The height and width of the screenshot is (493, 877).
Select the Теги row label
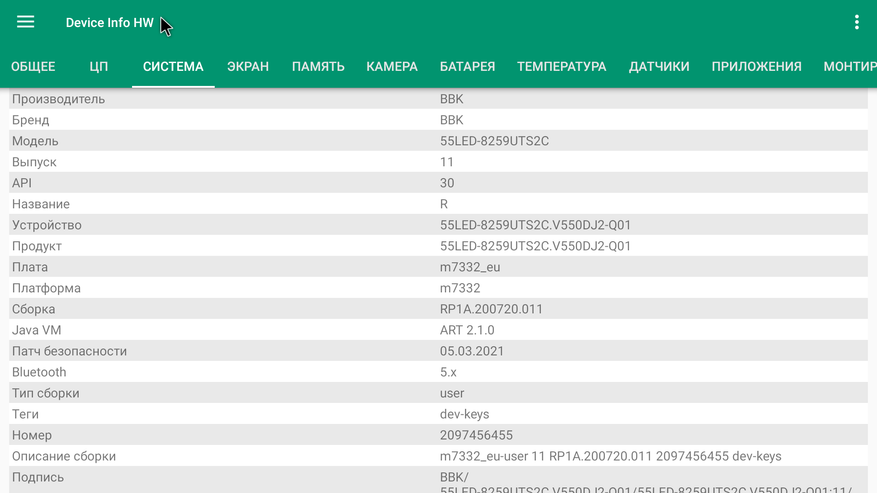coord(25,414)
